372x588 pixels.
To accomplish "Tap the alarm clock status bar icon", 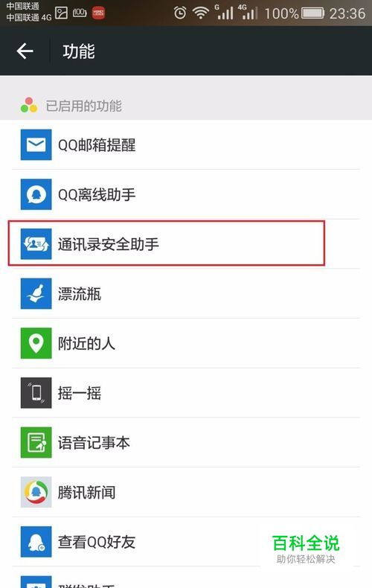I will click(x=180, y=13).
